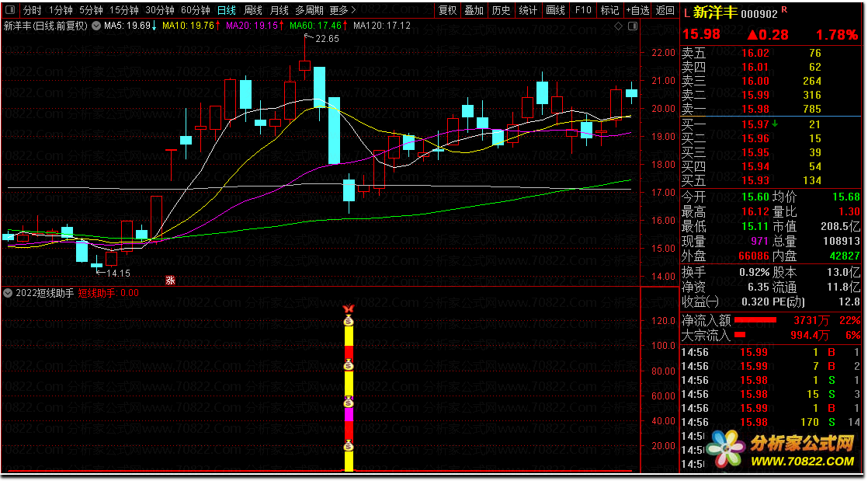Image resolution: width=868 pixels, height=481 pixels.
Task: Click the 买一 bid row 15.97
Action: pos(773,124)
